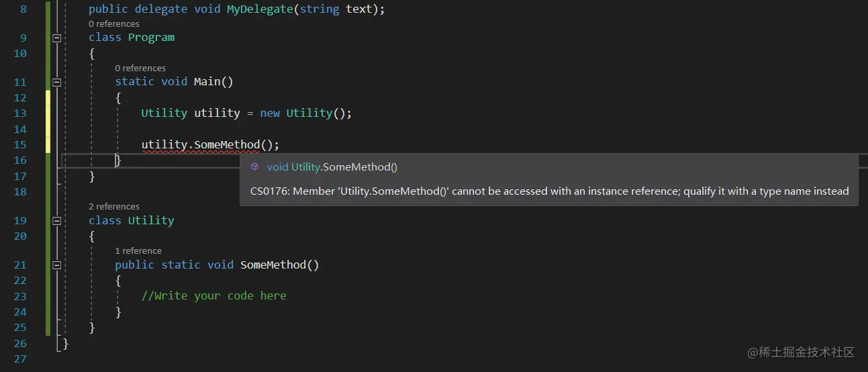Open '0 references' CodeLens above Main()
This screenshot has height=372, width=868.
click(140, 68)
